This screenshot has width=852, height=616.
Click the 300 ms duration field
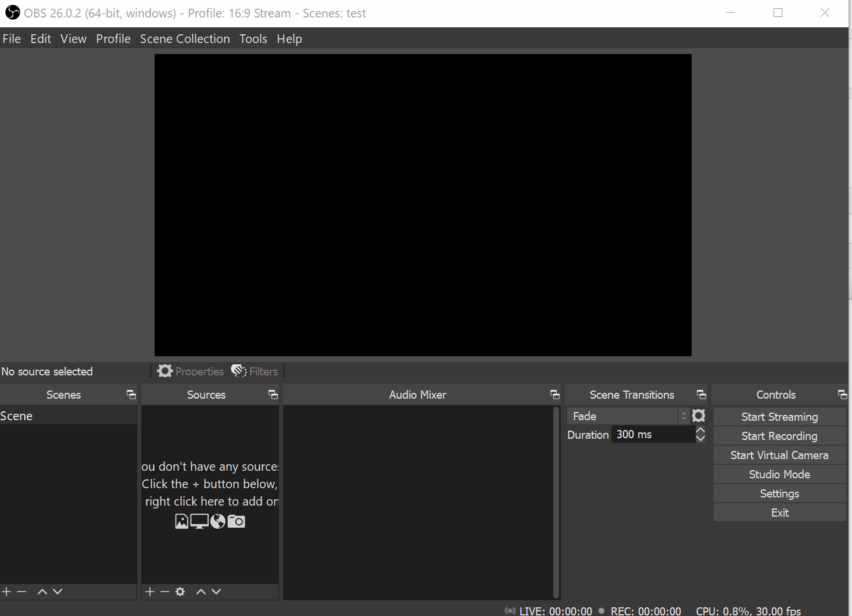(x=651, y=434)
